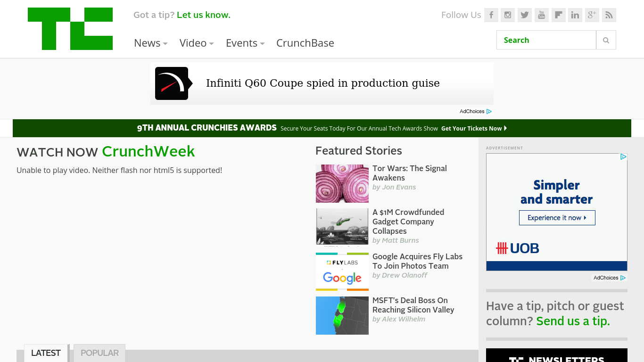This screenshot has height=362, width=644.
Task: Click 'Experience it now' button in UOB ad
Action: click(x=557, y=218)
